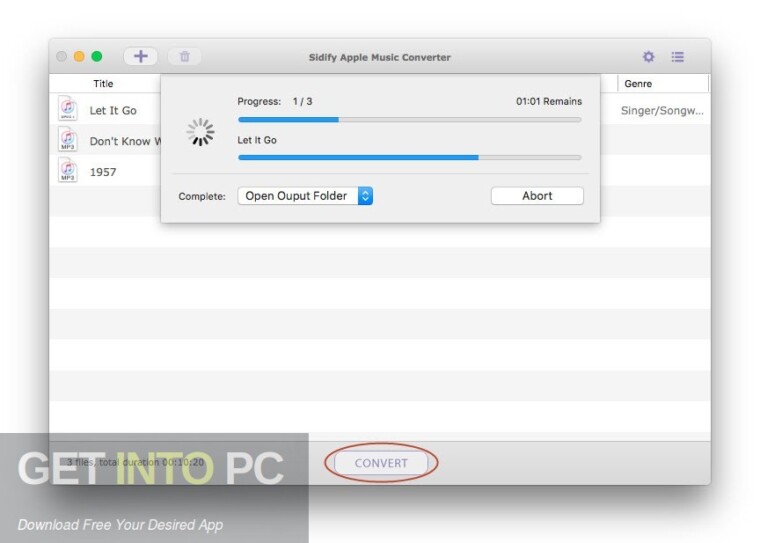Screen dimensions: 760x543
Task: Click the CONVERT button
Action: tap(381, 463)
